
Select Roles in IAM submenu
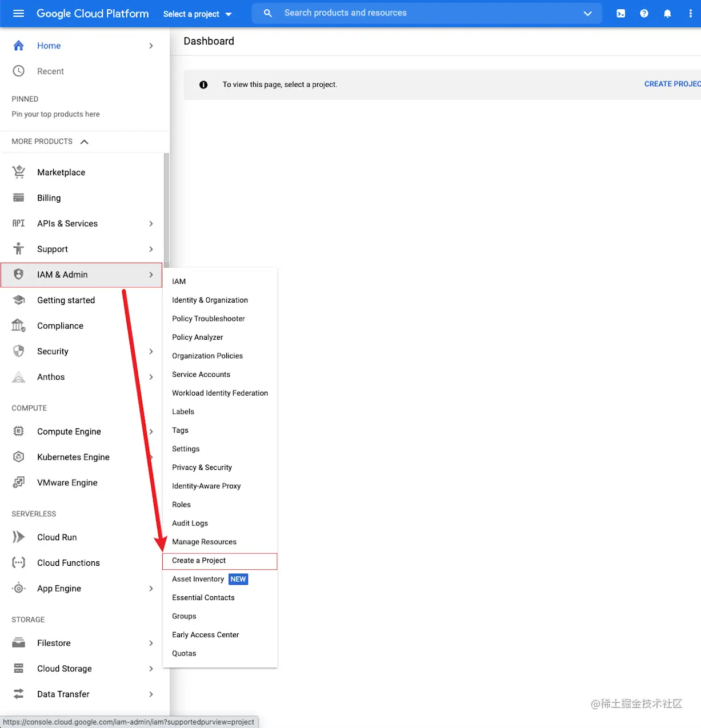click(220, 505)
